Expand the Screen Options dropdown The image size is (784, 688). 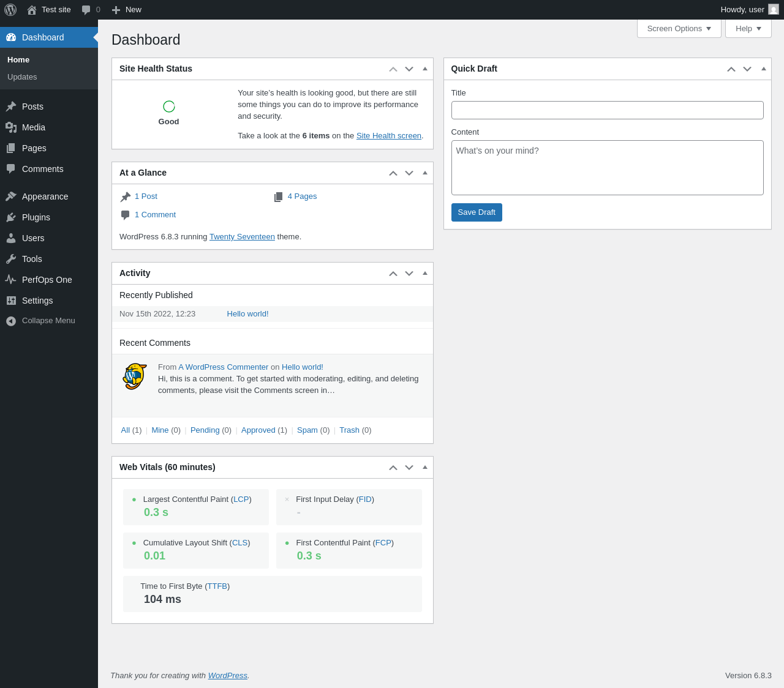[679, 29]
